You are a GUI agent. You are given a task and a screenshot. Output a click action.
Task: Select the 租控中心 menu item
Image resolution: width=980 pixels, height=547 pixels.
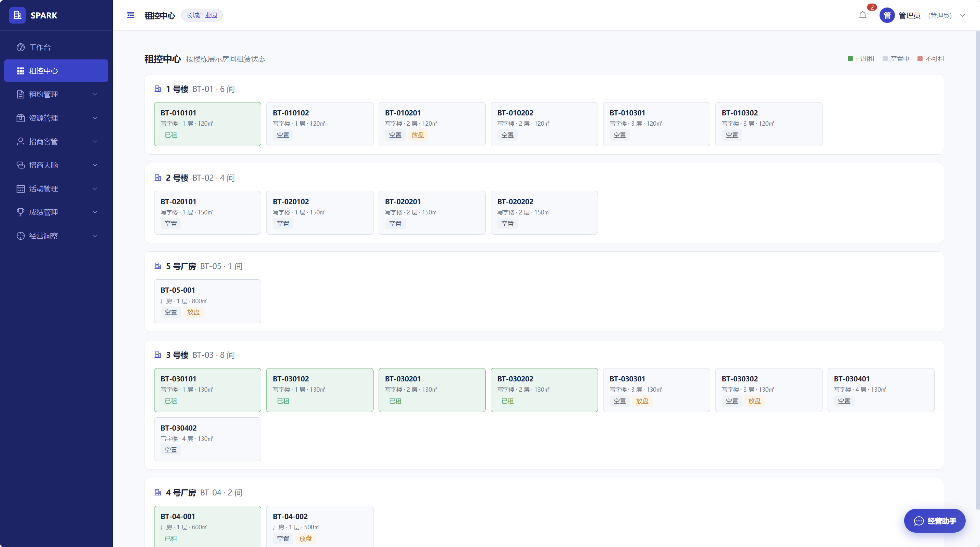click(x=56, y=71)
